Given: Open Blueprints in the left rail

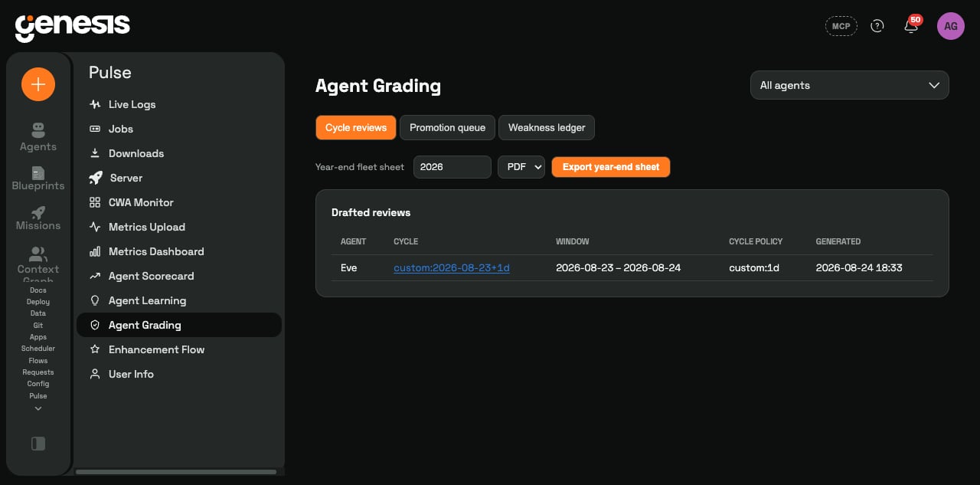Looking at the screenshot, I should [x=38, y=179].
